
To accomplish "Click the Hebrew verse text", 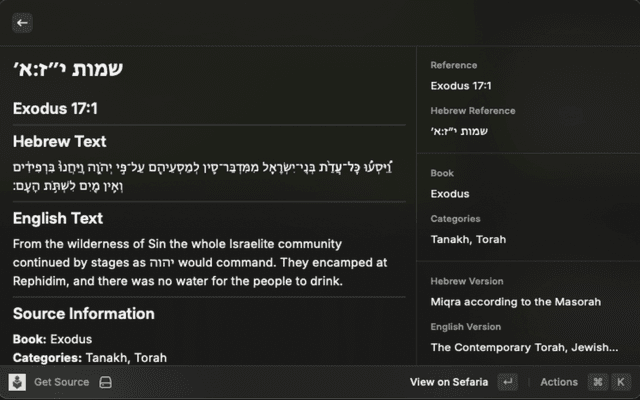I will pos(210,177).
